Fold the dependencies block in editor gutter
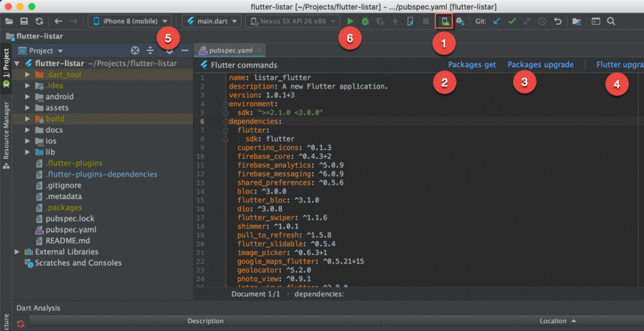The image size is (644, 331). [226, 122]
